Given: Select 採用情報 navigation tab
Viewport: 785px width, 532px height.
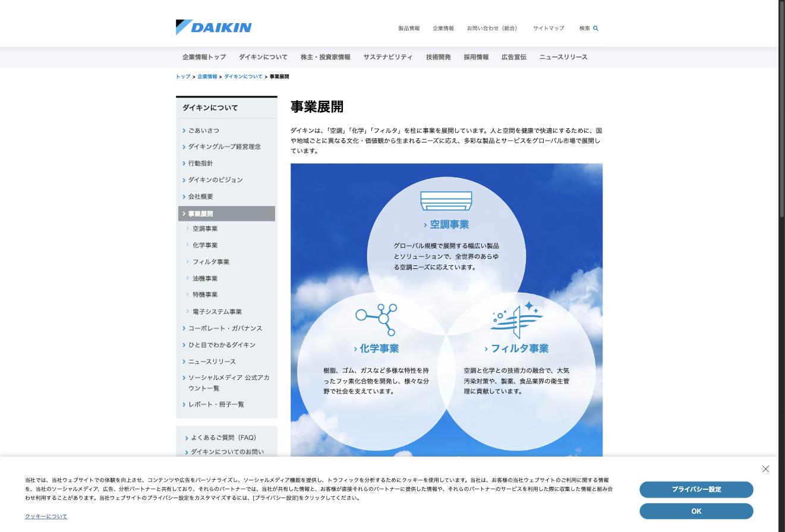Looking at the screenshot, I should pos(476,57).
